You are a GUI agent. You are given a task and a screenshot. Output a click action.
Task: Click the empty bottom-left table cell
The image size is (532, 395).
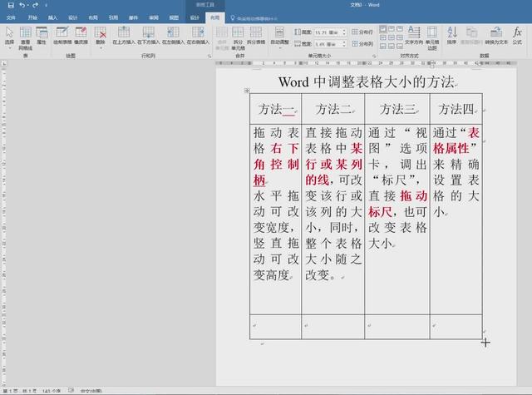(276, 327)
